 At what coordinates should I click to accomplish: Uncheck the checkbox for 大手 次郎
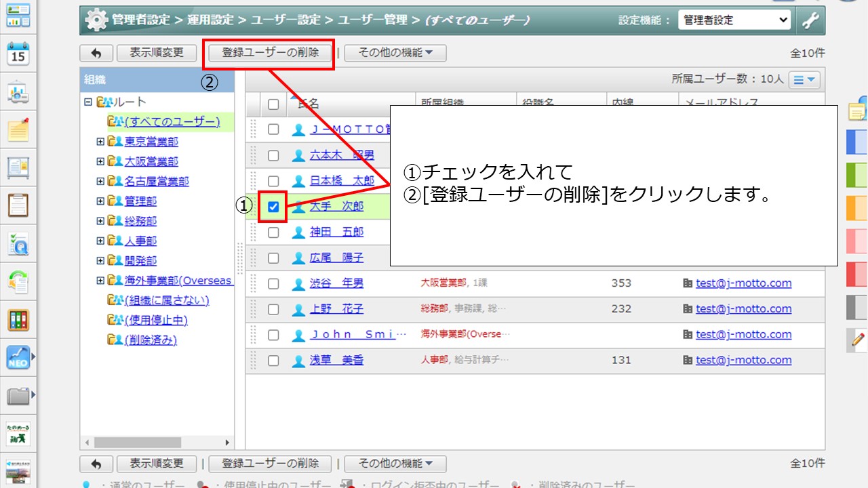tap(273, 207)
